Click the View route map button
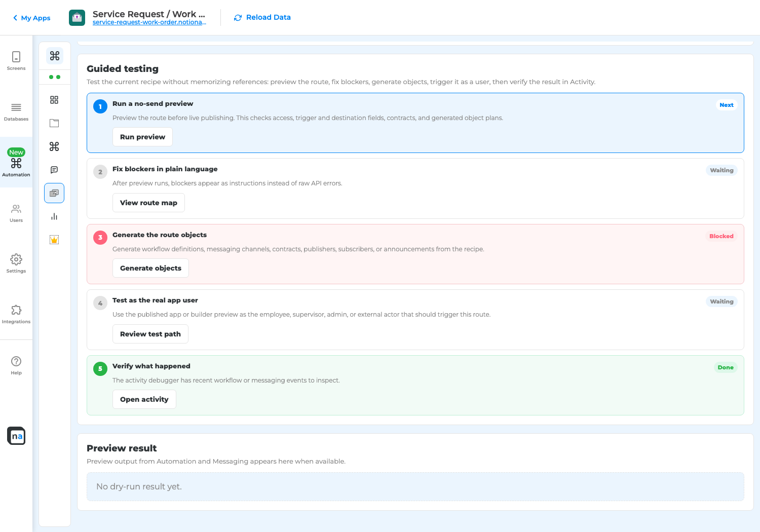Viewport: 760px width, 532px height. 148,203
